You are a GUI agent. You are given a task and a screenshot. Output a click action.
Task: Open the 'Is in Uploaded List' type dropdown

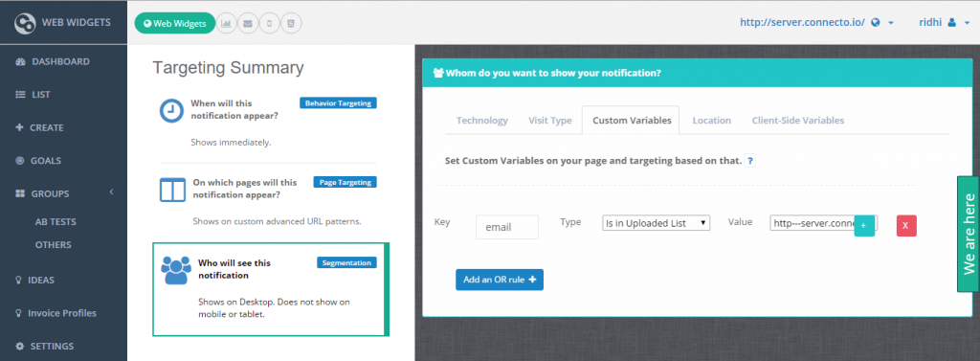[x=656, y=223]
